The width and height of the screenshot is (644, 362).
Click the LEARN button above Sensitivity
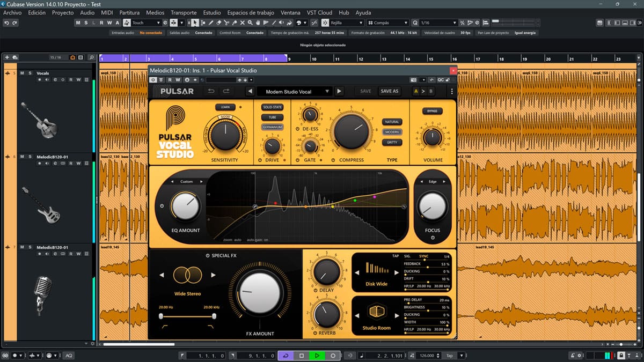[x=225, y=107]
